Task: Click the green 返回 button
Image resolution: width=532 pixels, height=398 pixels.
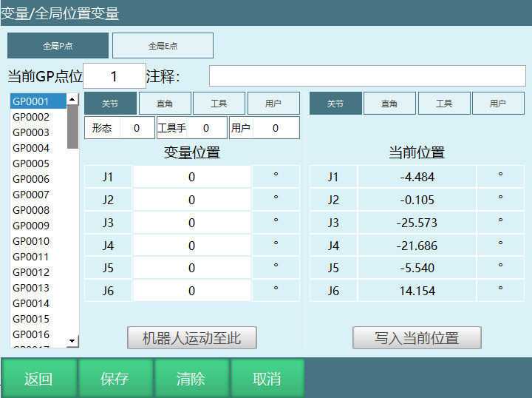Action: coord(38,379)
